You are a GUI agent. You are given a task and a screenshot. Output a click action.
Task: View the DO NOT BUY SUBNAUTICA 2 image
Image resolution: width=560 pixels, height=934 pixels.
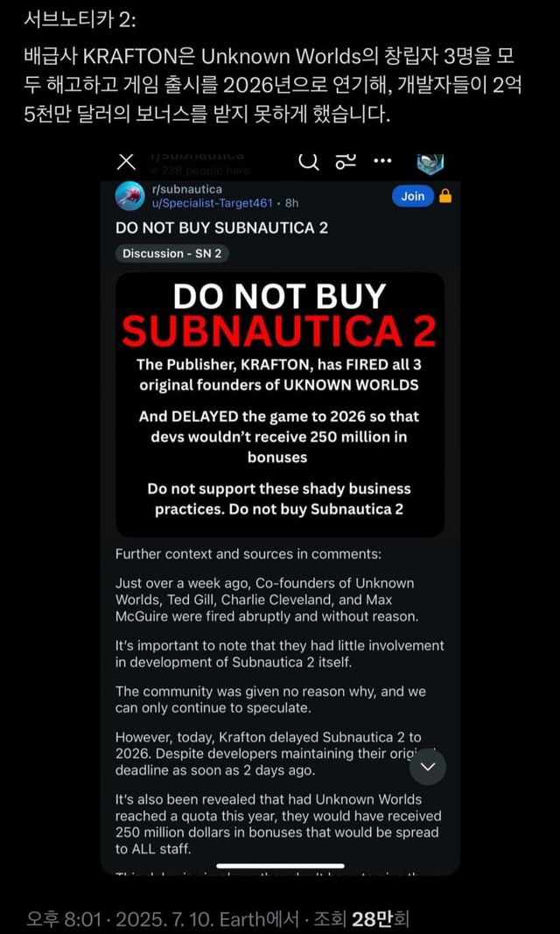point(280,405)
